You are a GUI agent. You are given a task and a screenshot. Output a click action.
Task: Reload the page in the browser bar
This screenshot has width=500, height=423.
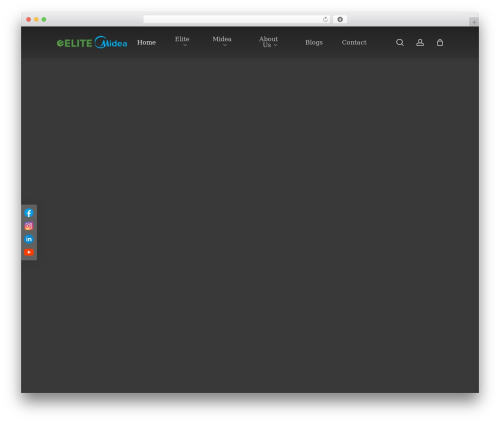tap(325, 19)
